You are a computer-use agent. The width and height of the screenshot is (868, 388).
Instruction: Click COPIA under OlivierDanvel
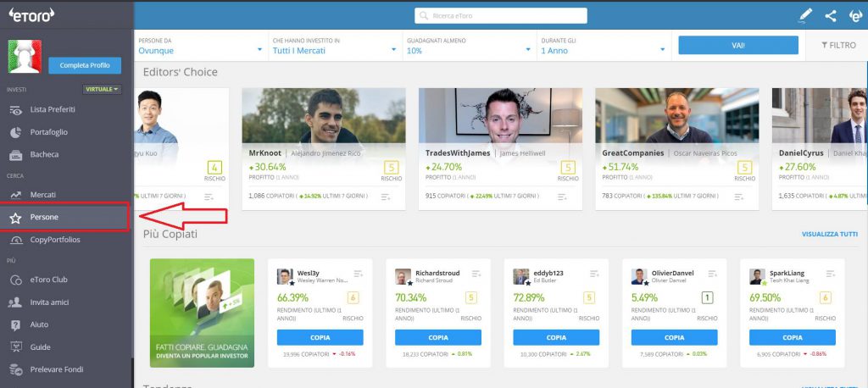674,337
